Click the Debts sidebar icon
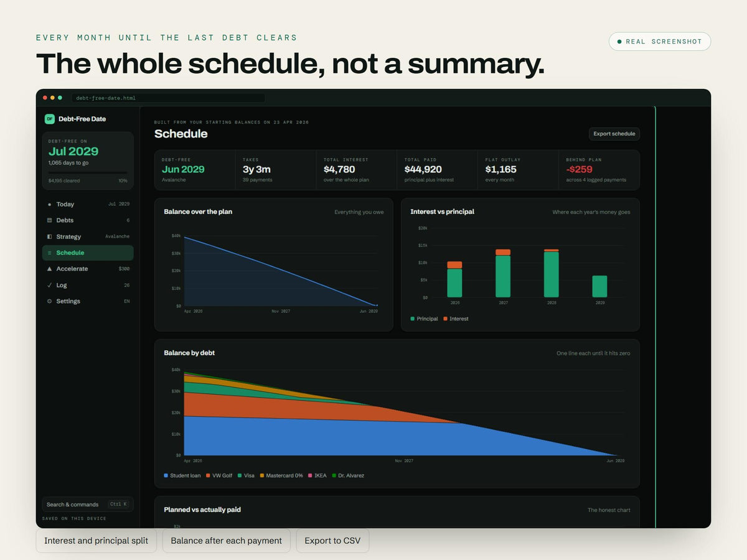This screenshot has height=560, width=747. point(50,220)
